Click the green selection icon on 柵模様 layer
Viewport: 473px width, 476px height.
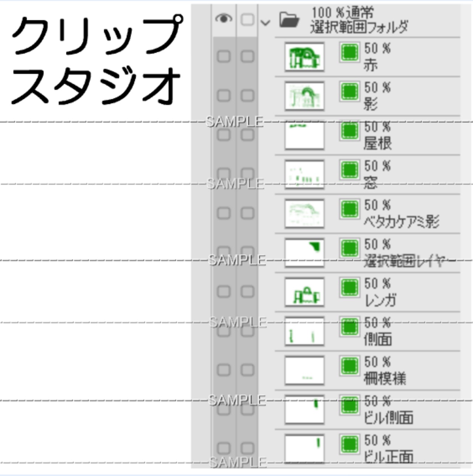[349, 366]
